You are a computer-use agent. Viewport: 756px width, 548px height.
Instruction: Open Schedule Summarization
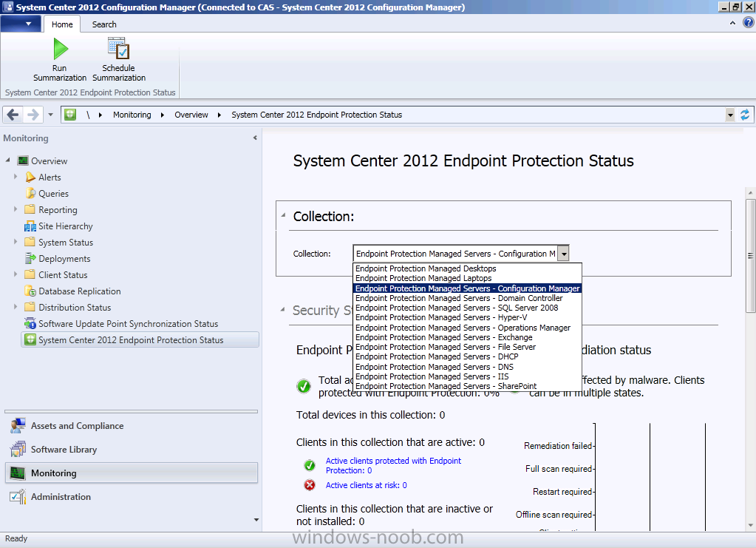pos(118,60)
